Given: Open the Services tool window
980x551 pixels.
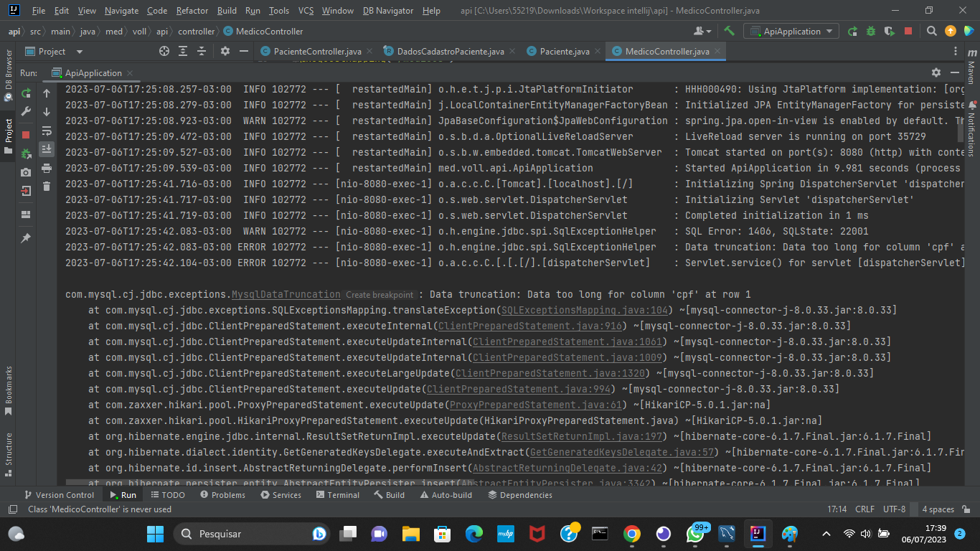Looking at the screenshot, I should point(281,495).
